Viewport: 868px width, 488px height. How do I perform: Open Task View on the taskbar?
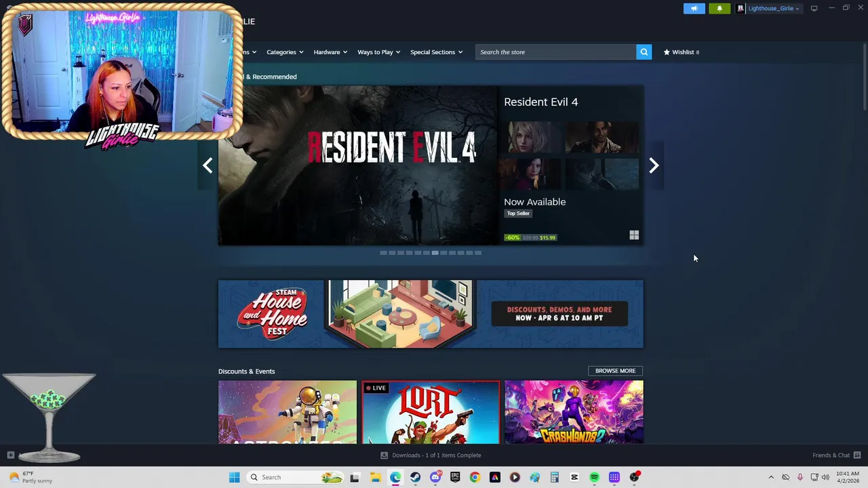tap(354, 477)
